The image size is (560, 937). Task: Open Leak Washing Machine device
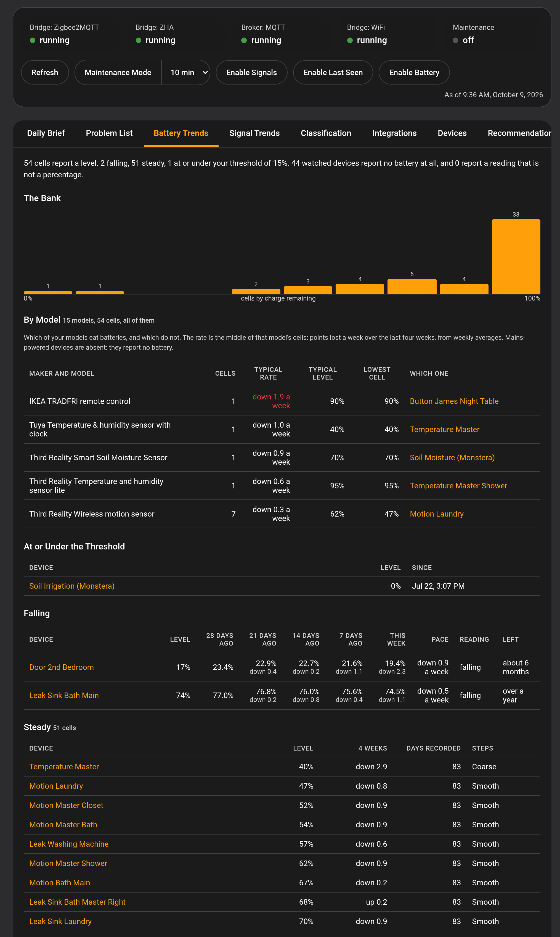(x=69, y=844)
